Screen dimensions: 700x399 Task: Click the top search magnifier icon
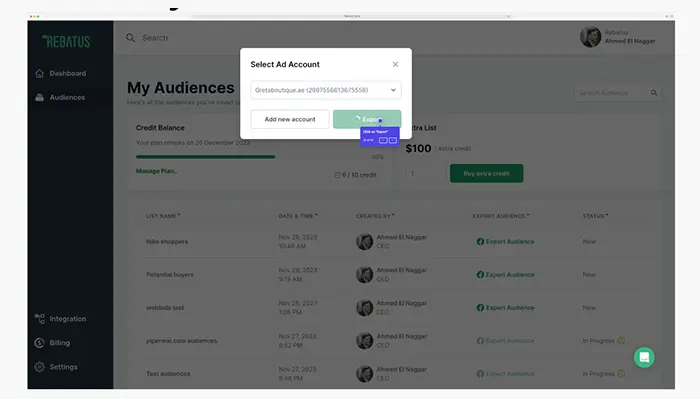[x=130, y=37]
